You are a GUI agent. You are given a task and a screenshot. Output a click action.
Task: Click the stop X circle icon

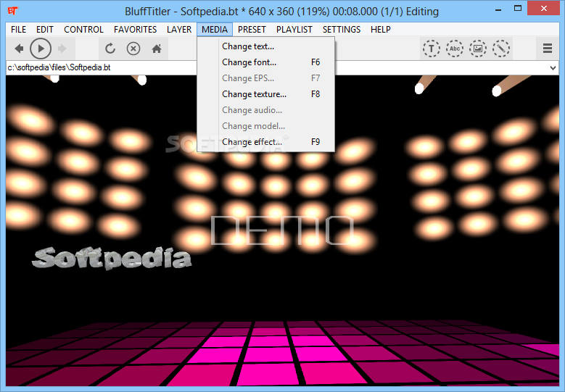[x=133, y=49]
